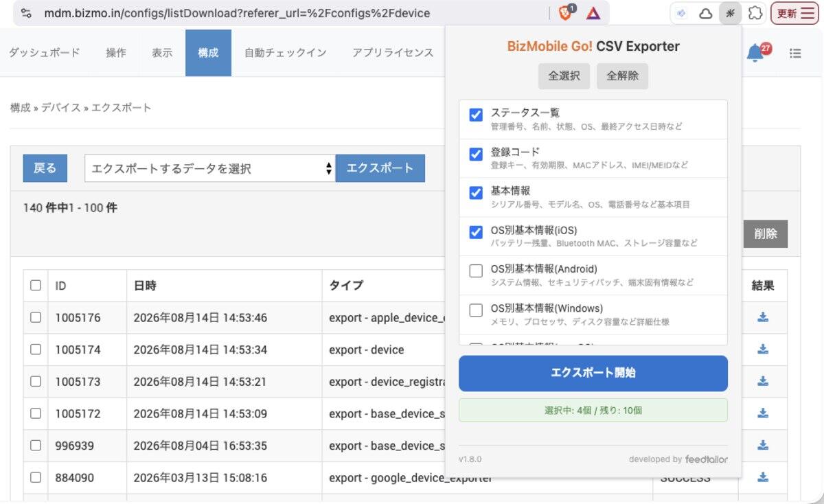Open the notification bell with 27 badge
This screenshot has width=824, height=504.
click(757, 52)
